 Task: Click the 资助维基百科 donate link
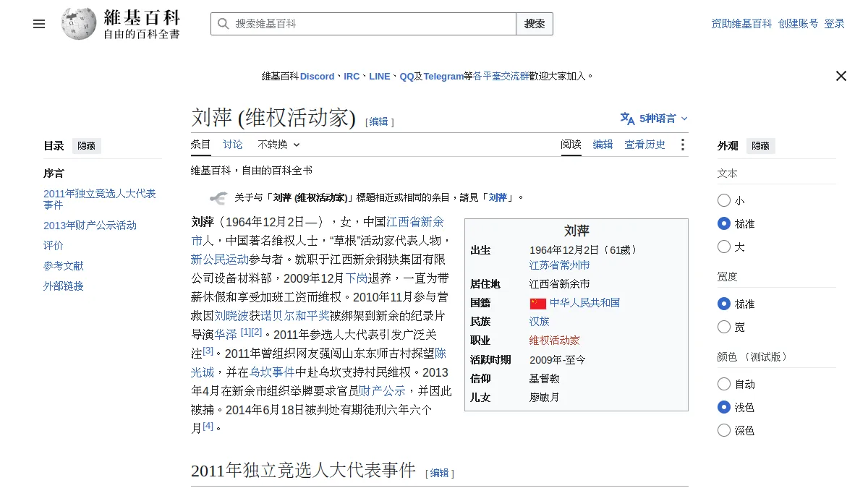coord(742,24)
